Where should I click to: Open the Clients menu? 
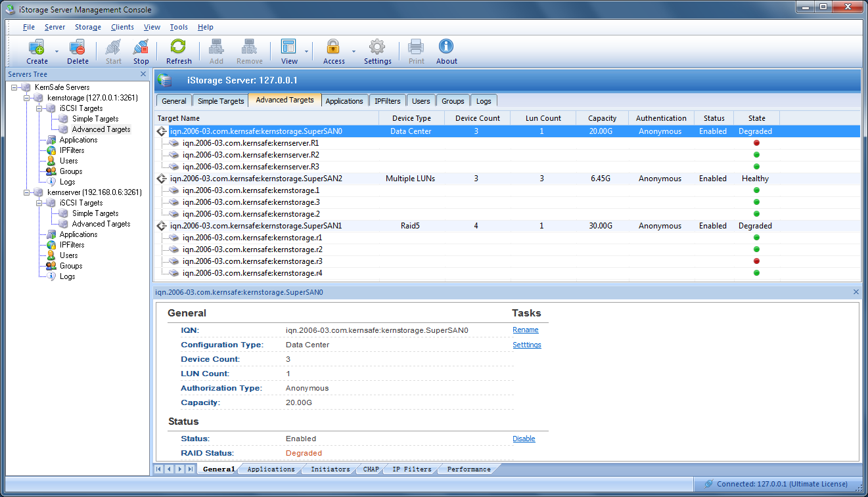(123, 27)
